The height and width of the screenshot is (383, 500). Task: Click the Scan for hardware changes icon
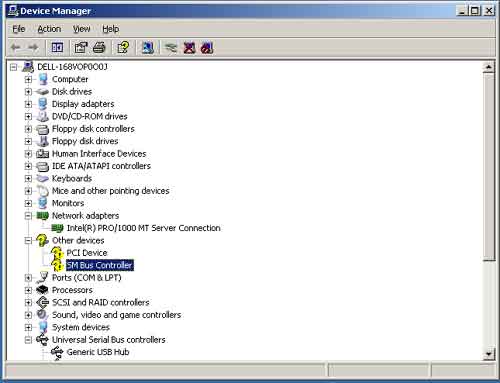148,48
